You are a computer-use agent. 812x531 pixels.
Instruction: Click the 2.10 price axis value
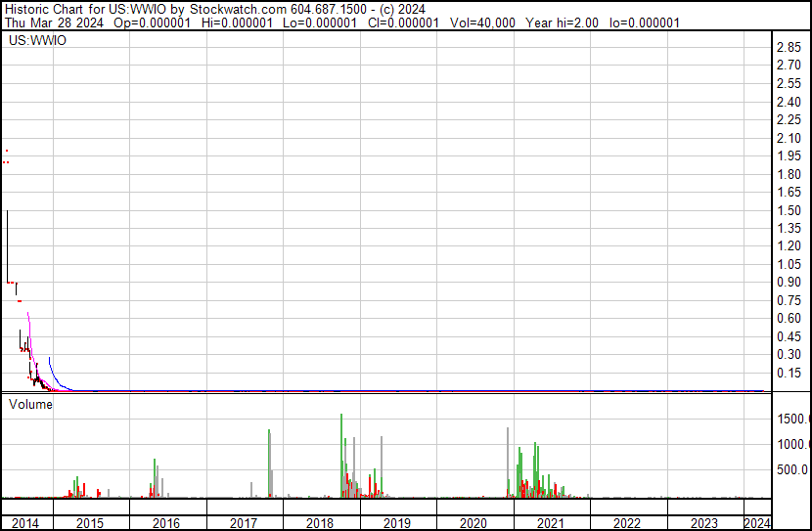[789, 138]
